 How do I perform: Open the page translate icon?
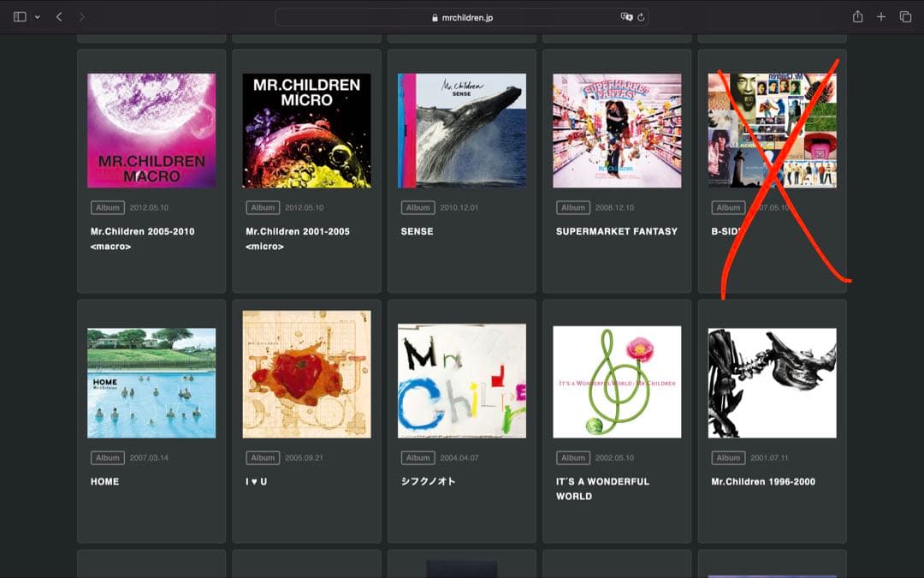(626, 17)
